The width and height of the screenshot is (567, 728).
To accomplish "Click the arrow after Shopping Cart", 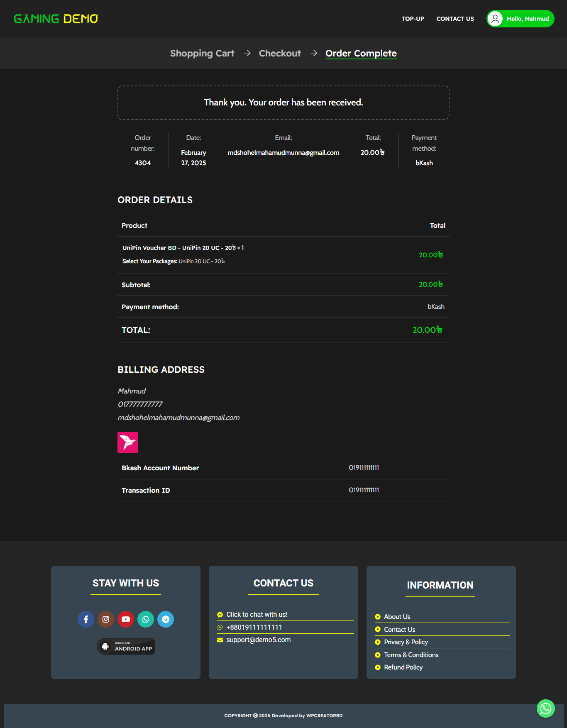I will (247, 53).
